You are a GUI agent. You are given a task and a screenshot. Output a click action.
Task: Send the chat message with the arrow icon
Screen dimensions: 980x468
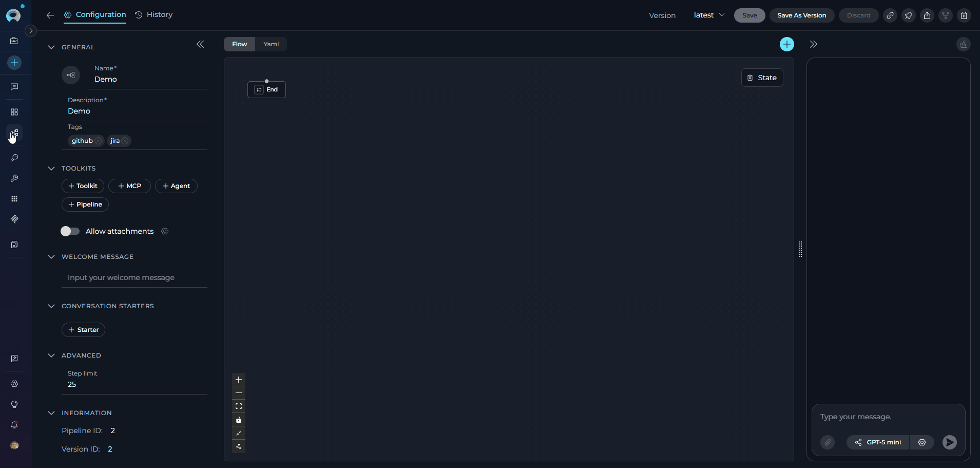tap(949, 442)
